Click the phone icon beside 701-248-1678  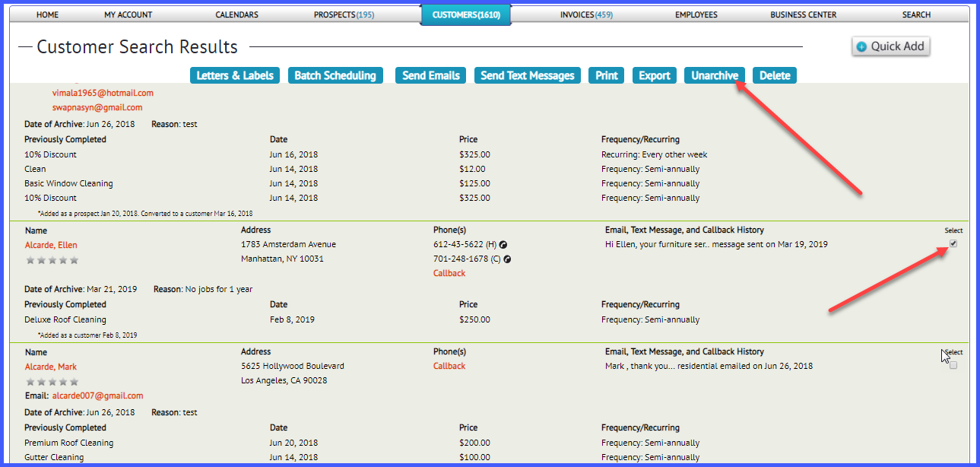click(507, 259)
